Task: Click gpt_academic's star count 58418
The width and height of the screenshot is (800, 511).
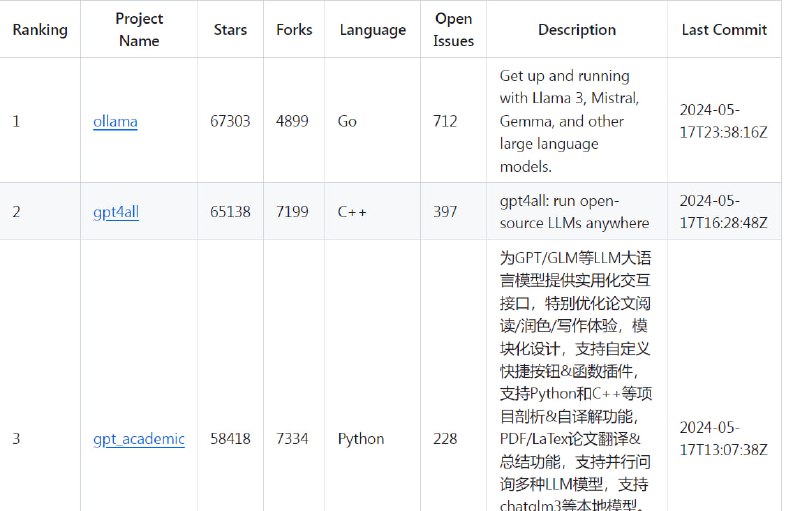Action: [230, 439]
